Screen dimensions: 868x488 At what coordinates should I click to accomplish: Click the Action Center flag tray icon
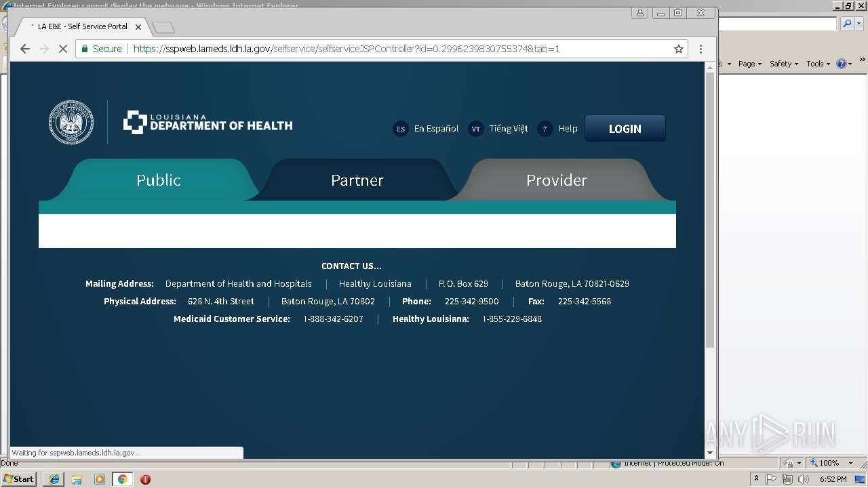coord(771,479)
